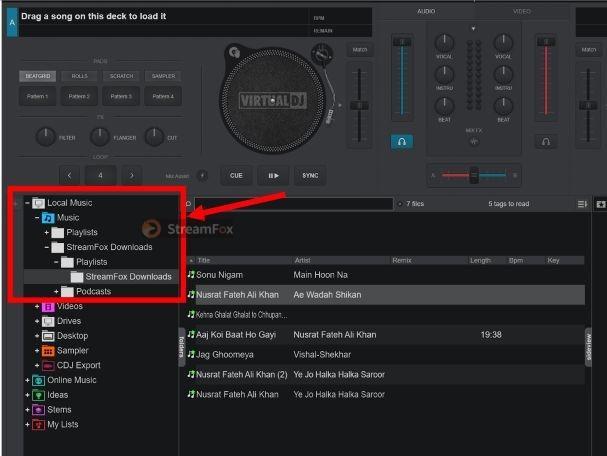Toggle the sideview panel handle

click(588, 346)
